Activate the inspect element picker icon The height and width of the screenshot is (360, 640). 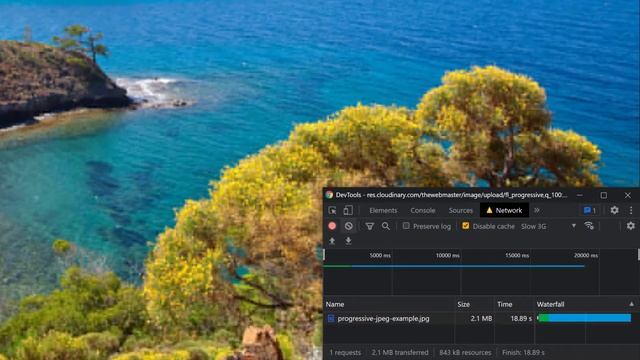coord(332,210)
